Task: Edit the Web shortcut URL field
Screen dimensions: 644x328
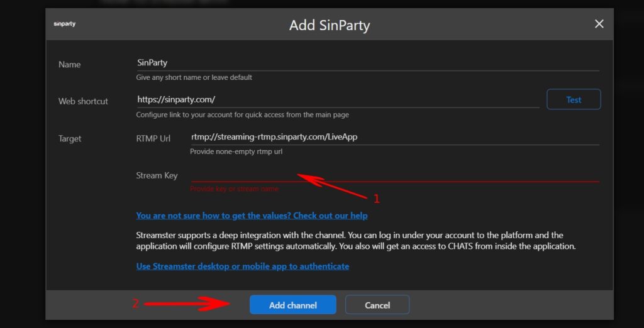Action: [338, 100]
